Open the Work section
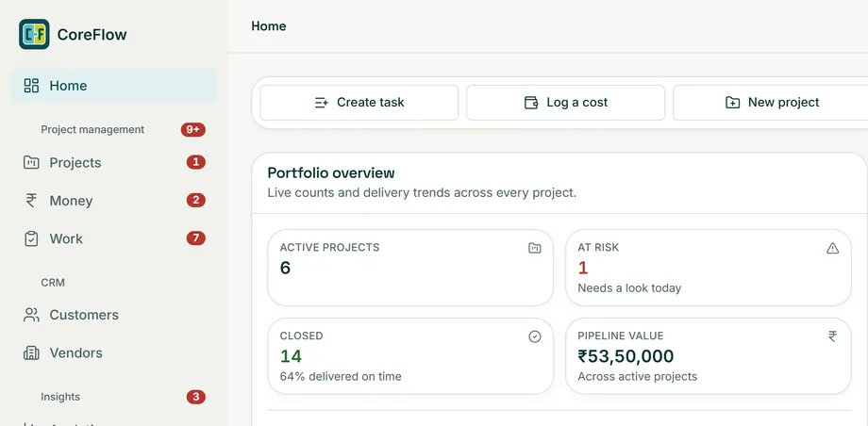This screenshot has height=426, width=868. coord(114,238)
